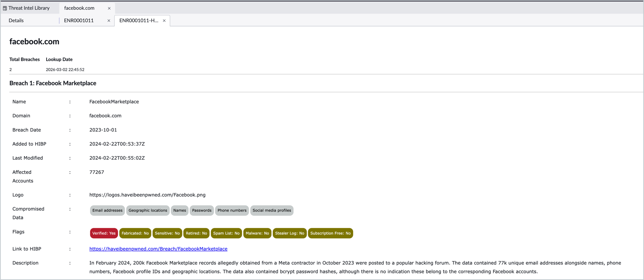Screen dimensions: 644x280
Task: Close the ENR0001011 sub-tab
Action: coord(109,21)
